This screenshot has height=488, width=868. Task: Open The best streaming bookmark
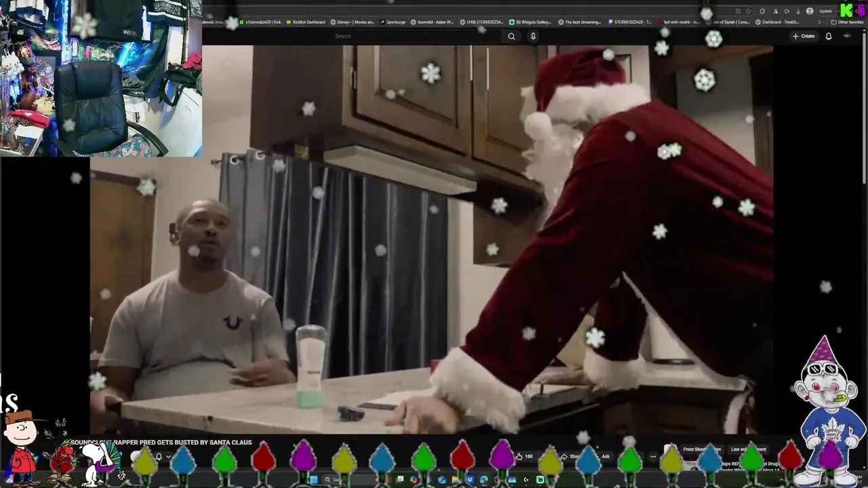tap(579, 22)
